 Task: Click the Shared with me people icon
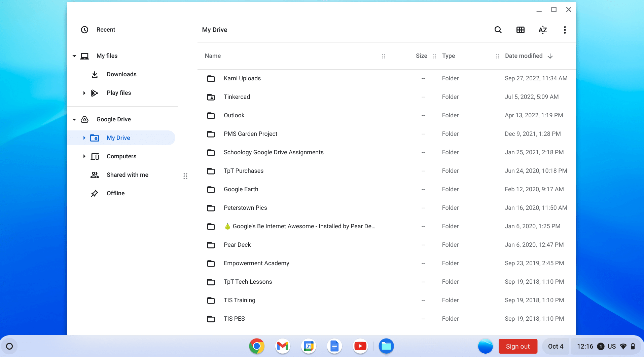point(95,175)
